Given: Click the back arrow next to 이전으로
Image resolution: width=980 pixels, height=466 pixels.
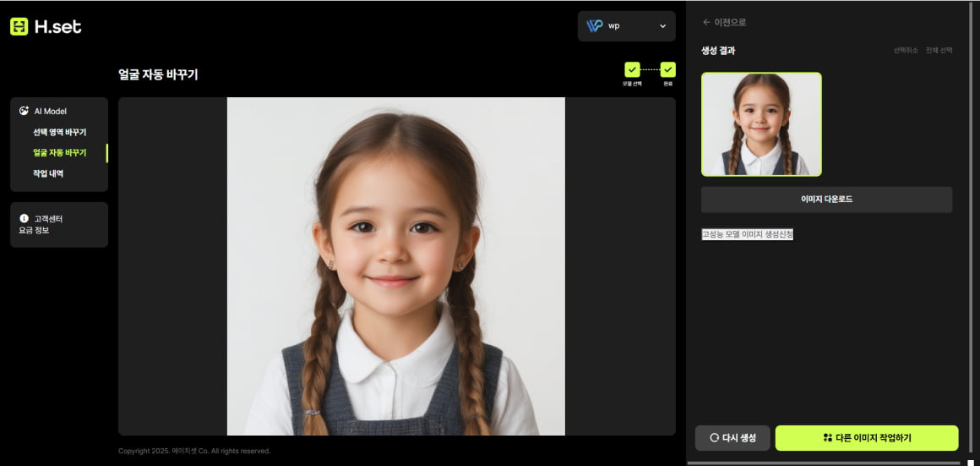Looking at the screenshot, I should (x=706, y=22).
